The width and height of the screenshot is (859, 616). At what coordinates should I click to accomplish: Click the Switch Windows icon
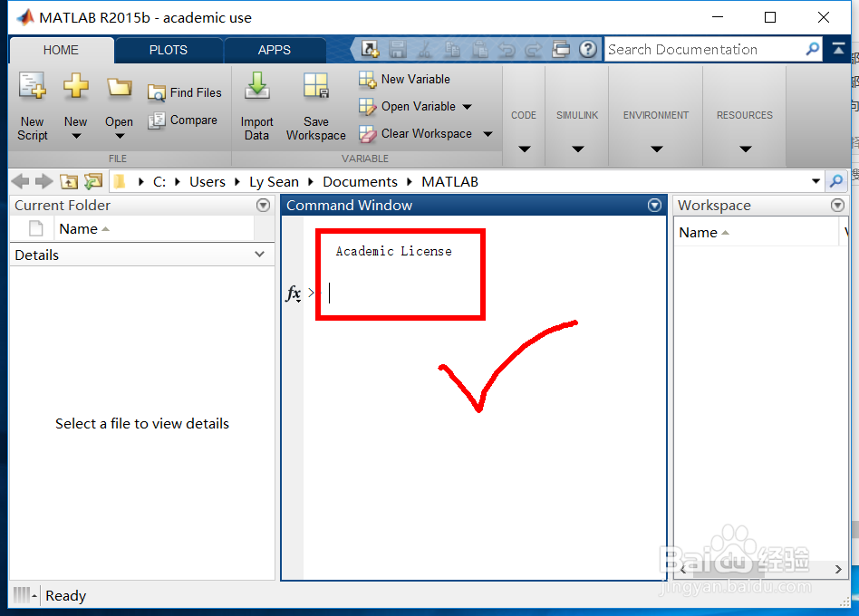pos(560,49)
